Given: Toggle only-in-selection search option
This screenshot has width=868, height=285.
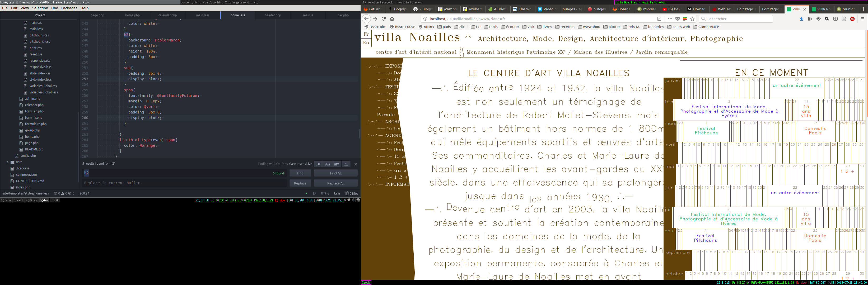Looking at the screenshot, I should click(x=337, y=164).
